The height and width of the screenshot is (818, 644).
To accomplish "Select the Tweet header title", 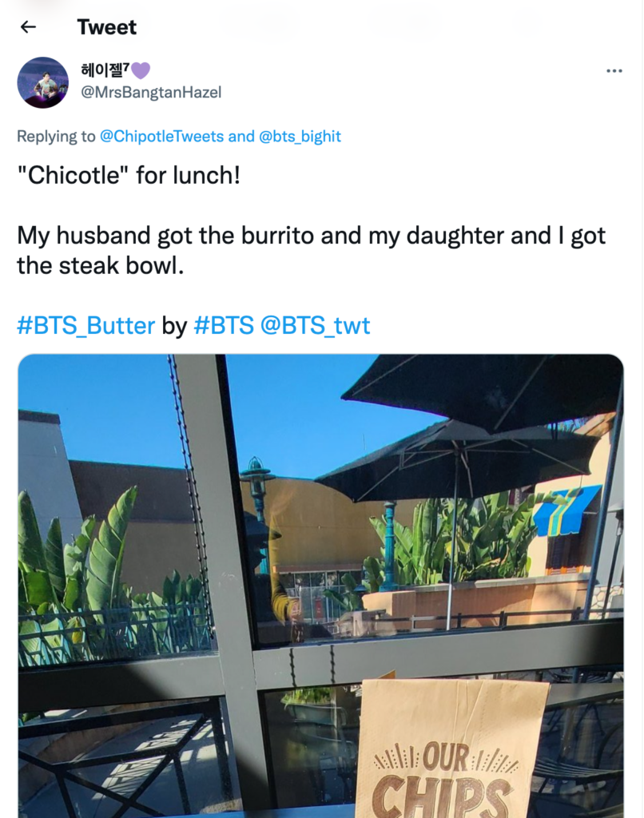I will (106, 26).
